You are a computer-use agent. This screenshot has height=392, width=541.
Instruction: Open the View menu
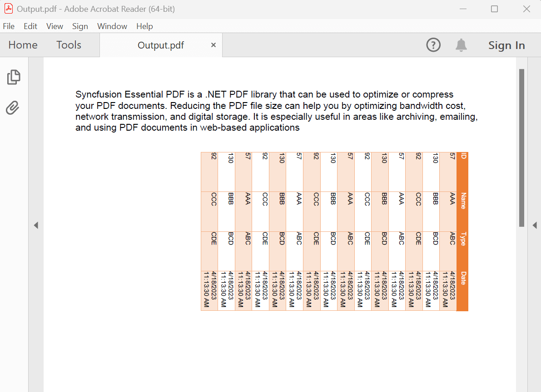tap(55, 26)
